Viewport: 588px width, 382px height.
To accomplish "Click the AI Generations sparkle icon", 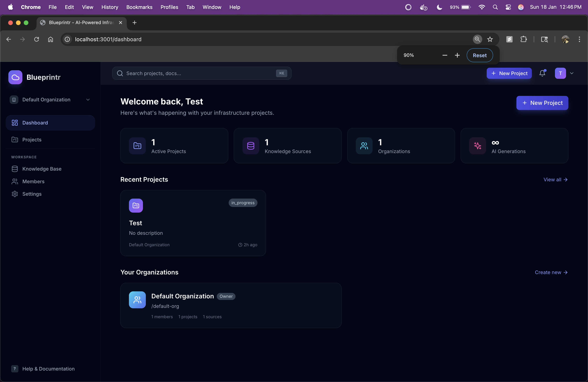I will (477, 146).
